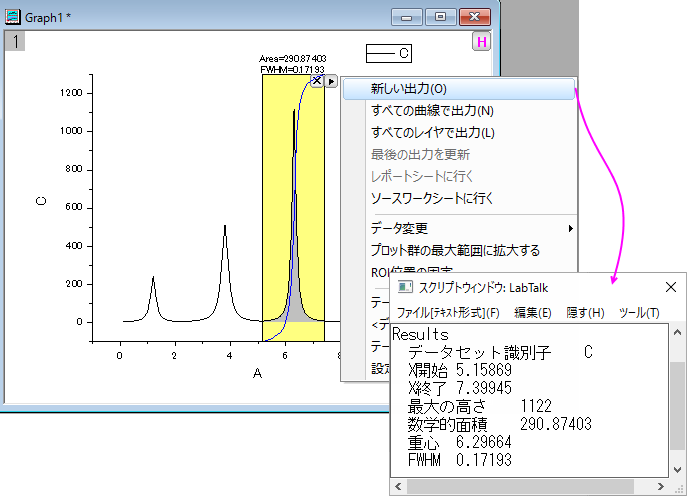Click the Script Window title icon
The image size is (687, 496).
tap(405, 287)
